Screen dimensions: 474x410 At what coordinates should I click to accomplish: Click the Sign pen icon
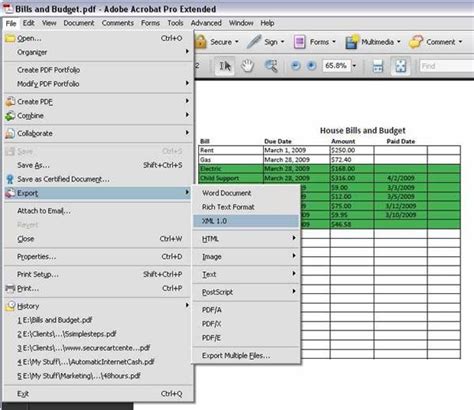(254, 42)
